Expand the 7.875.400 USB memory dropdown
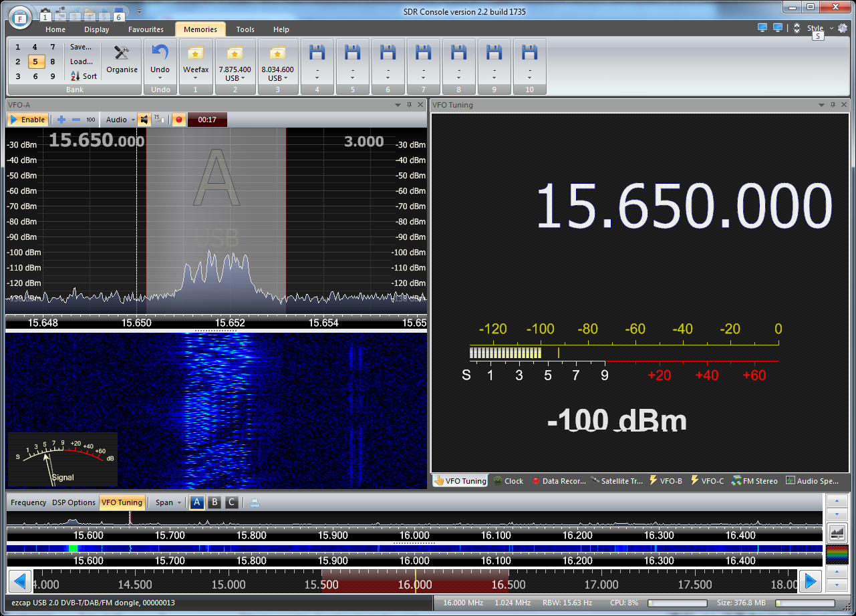 click(x=235, y=78)
